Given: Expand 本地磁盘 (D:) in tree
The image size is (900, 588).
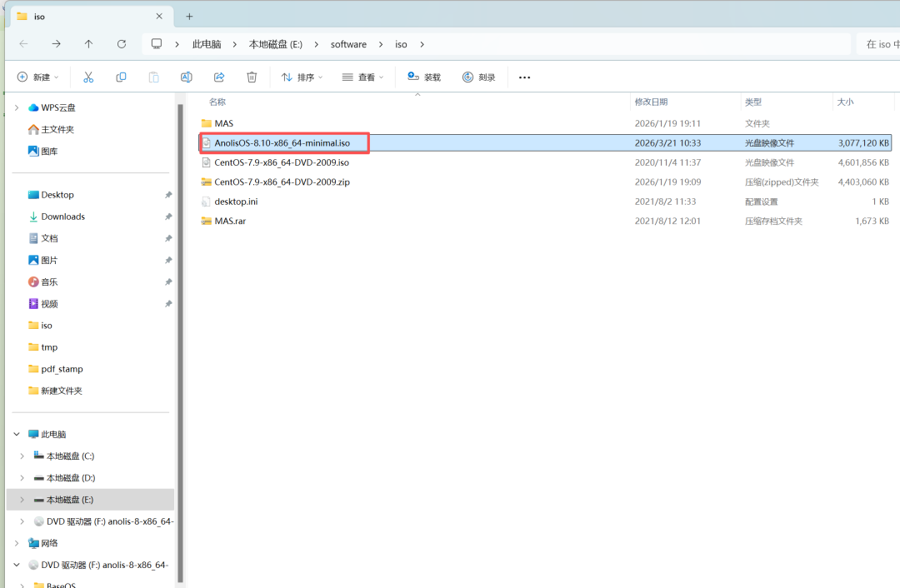Looking at the screenshot, I should point(22,478).
